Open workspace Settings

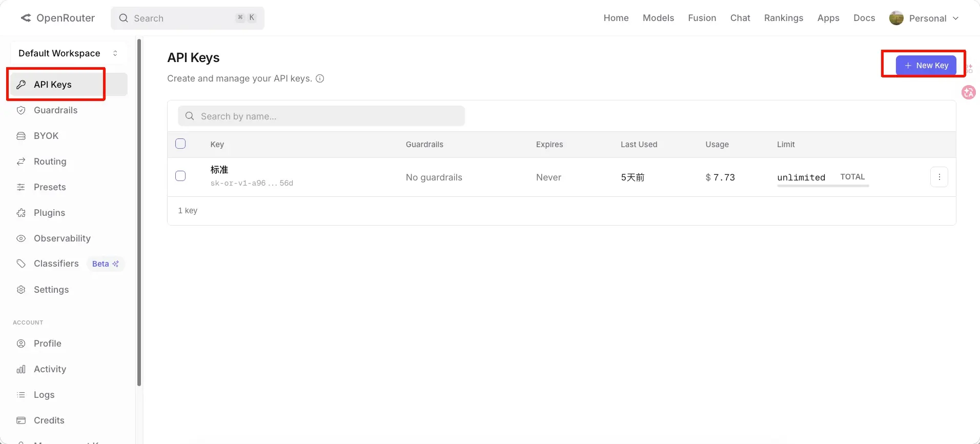69,290
